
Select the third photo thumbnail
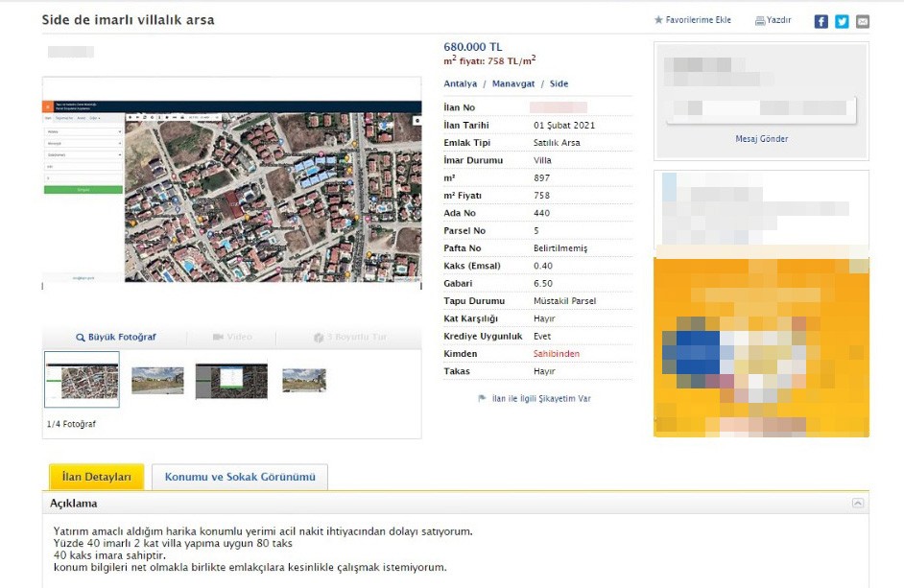(x=231, y=380)
